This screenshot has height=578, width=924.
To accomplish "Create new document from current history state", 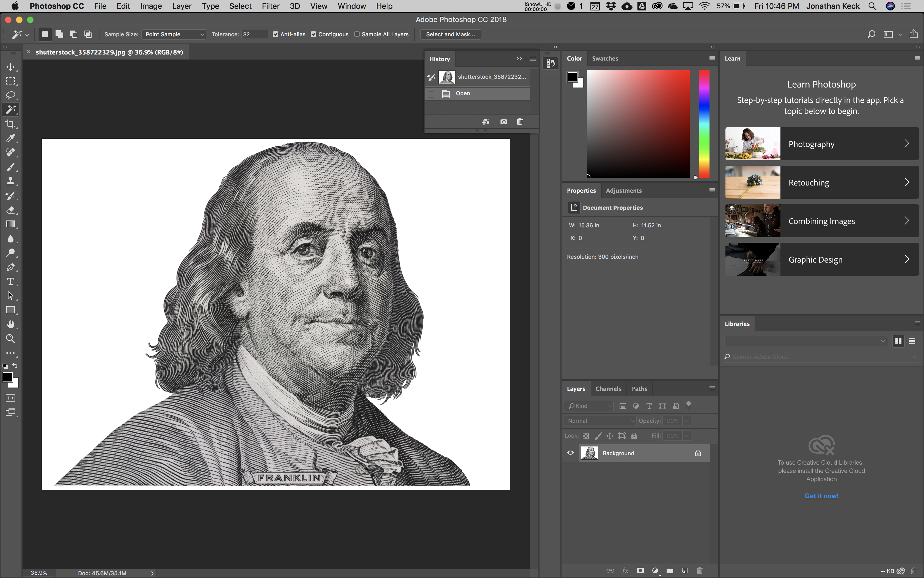I will pyautogui.click(x=486, y=122).
